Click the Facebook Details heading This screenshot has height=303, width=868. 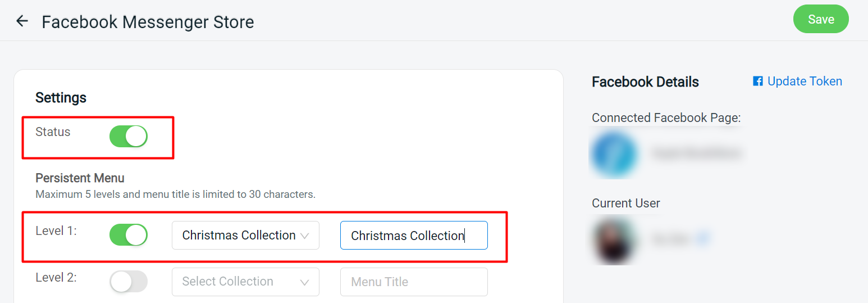[645, 82]
